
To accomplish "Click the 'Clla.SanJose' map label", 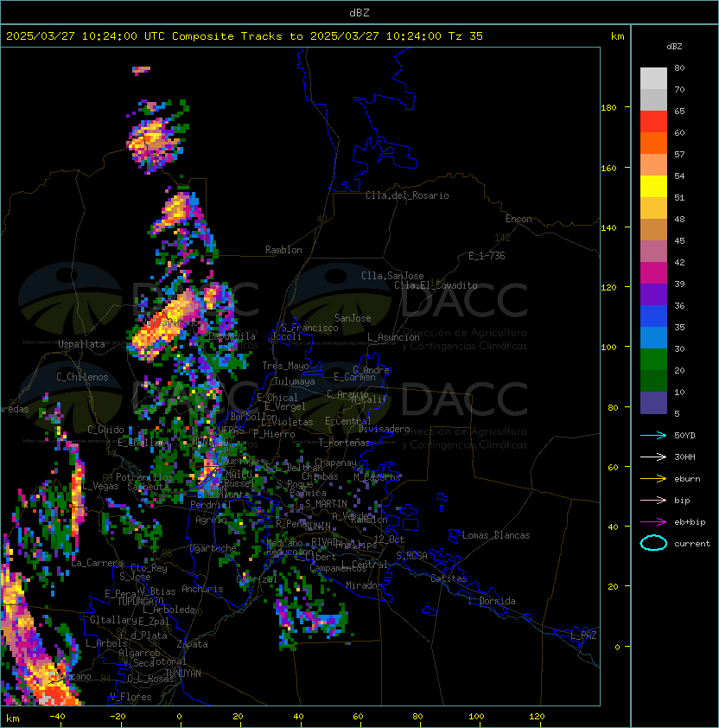I will click(392, 276).
